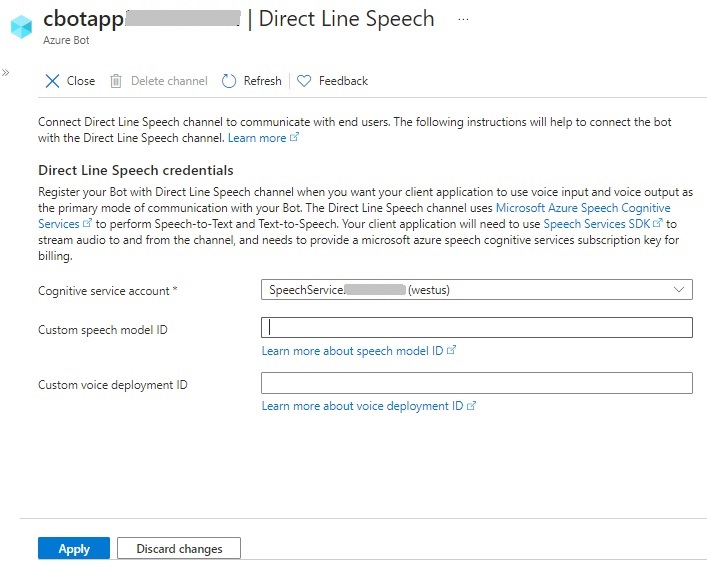707x571 pixels.
Task: Focus the Custom speech model ID field
Action: tap(476, 328)
